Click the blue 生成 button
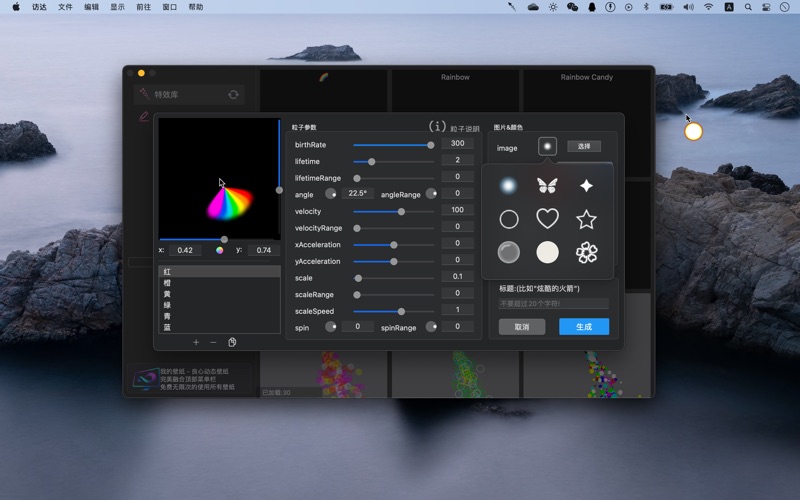The image size is (800, 500). [x=584, y=327]
